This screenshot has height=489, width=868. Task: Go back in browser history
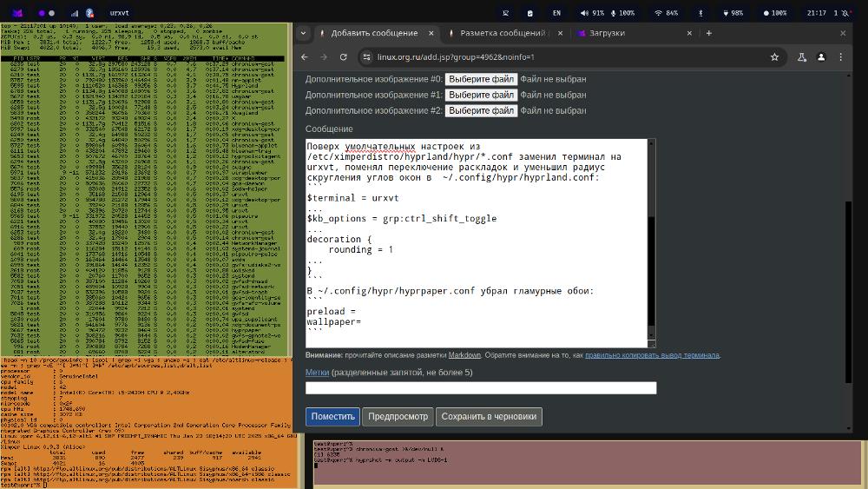coord(305,57)
